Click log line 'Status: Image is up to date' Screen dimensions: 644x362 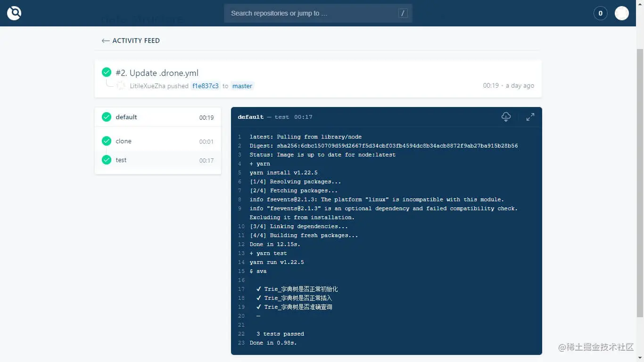coord(322,155)
